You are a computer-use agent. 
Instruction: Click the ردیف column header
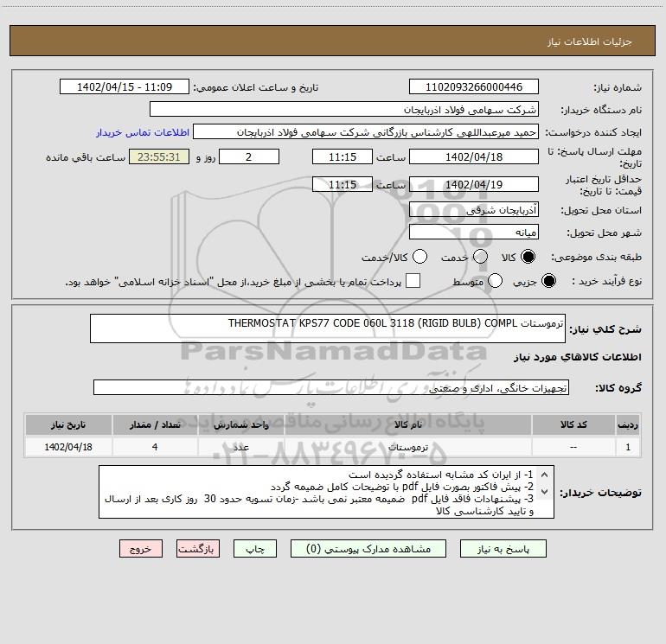(x=628, y=424)
